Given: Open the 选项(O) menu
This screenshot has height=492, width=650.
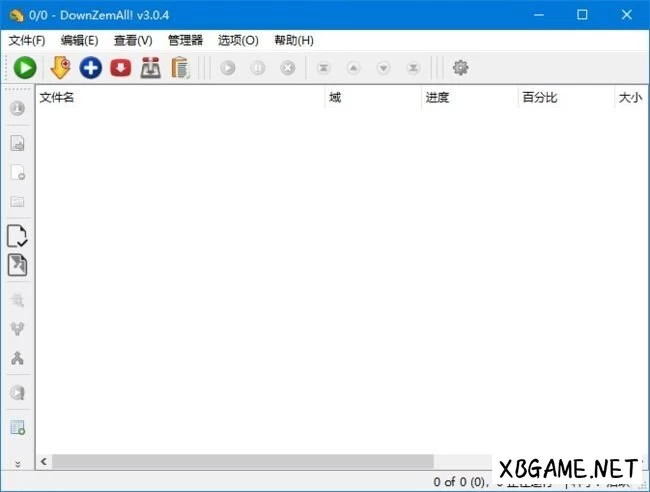Looking at the screenshot, I should (238, 40).
